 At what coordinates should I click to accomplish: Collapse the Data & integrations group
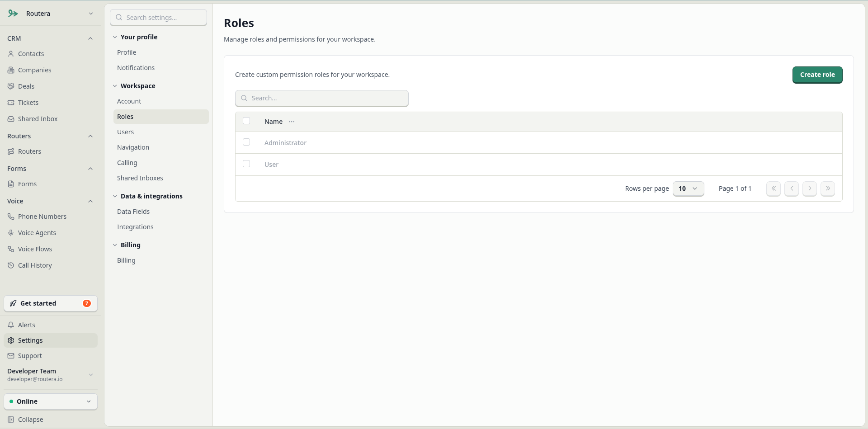(x=115, y=196)
